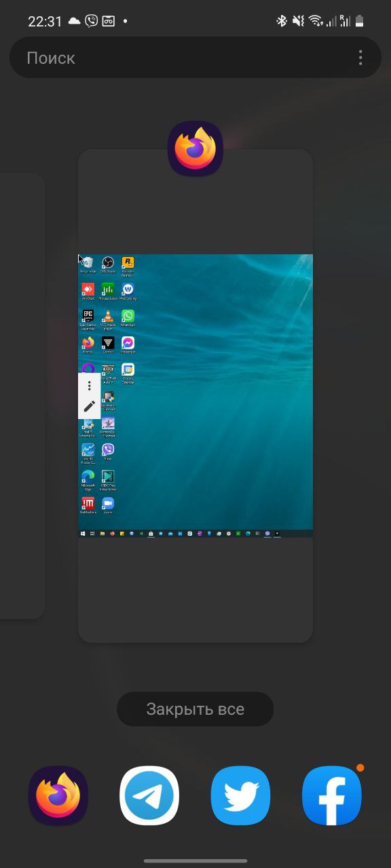Tap the Firefox icon above the card
Viewport: 391px width, 868px height.
pyautogui.click(x=195, y=149)
